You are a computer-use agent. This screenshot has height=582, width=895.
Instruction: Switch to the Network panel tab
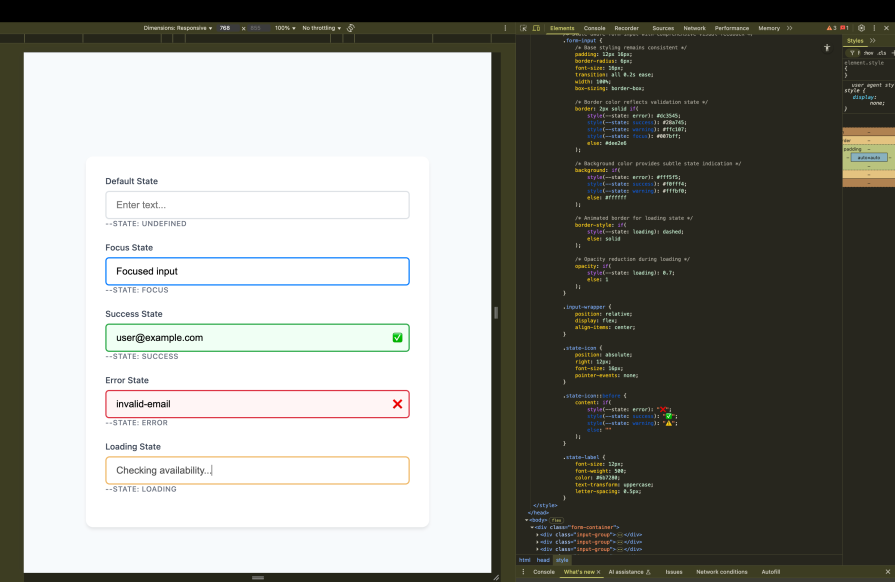695,29
